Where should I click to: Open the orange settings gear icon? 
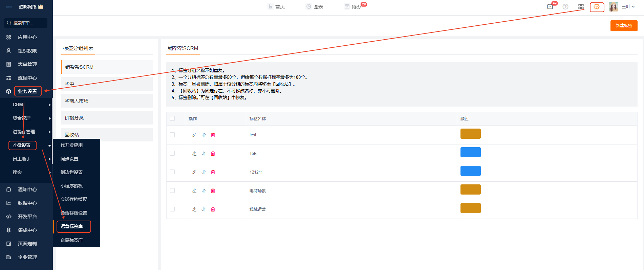(x=597, y=7)
